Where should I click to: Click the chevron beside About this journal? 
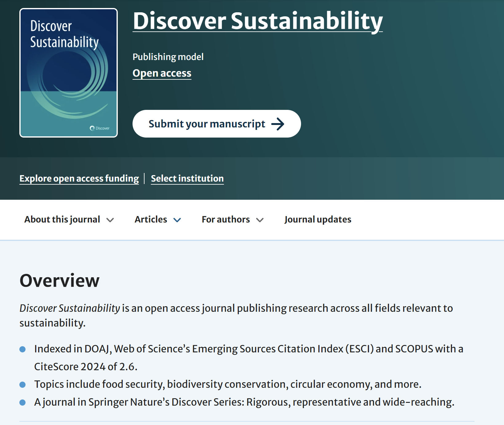click(110, 220)
